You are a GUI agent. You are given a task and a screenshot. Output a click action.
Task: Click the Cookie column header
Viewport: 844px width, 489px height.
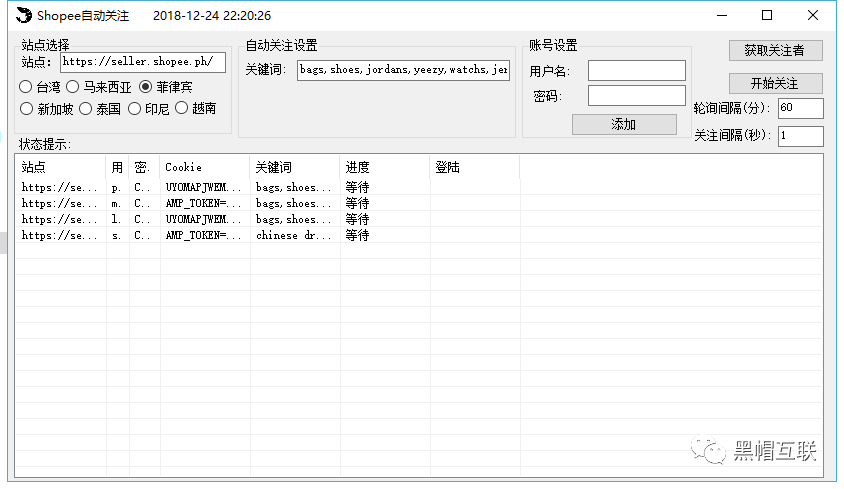pyautogui.click(x=205, y=167)
